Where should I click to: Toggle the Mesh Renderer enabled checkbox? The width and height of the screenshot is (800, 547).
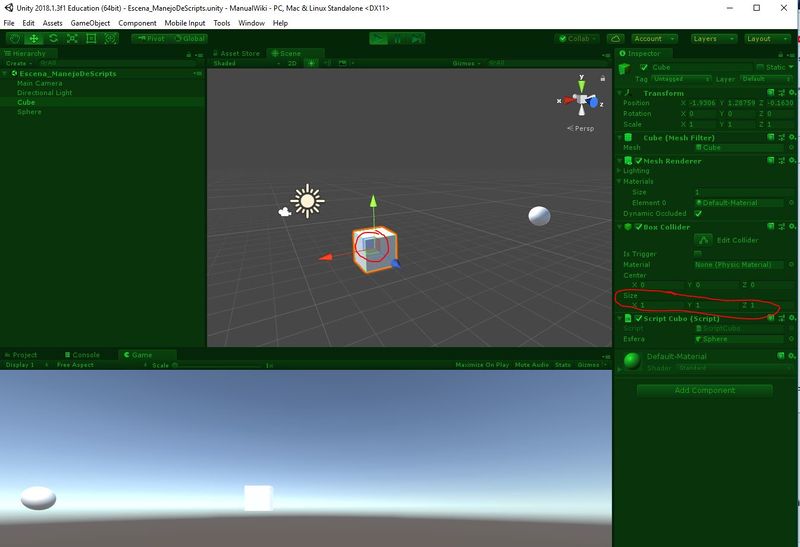639,161
